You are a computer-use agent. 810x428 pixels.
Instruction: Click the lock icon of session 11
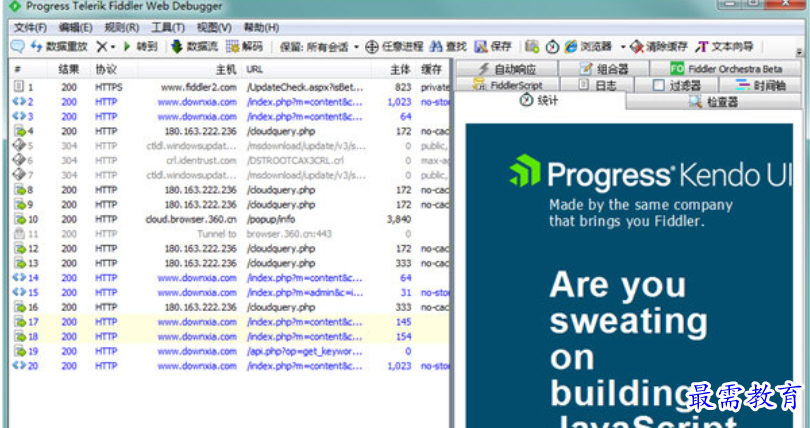tap(19, 234)
